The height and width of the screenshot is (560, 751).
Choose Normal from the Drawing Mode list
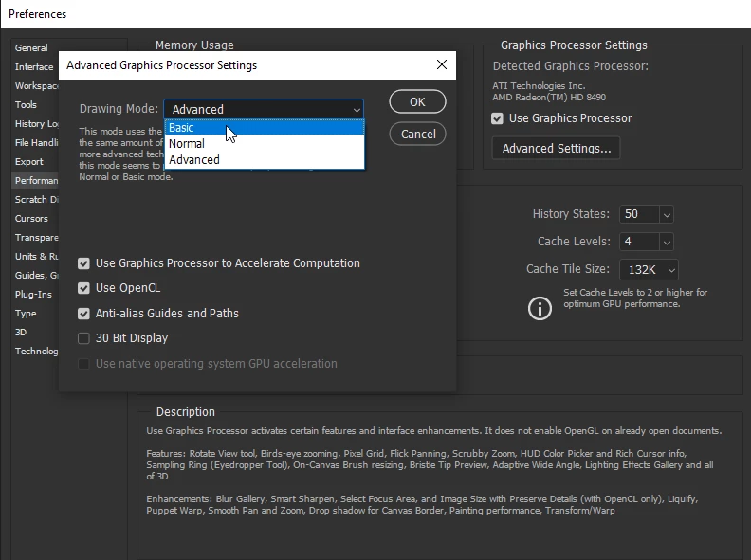click(265, 144)
